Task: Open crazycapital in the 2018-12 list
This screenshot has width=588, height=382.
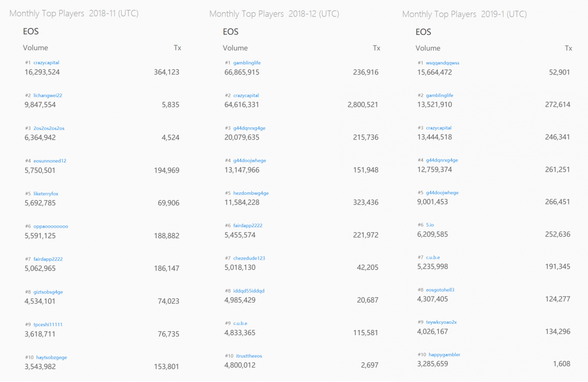Action: pyautogui.click(x=246, y=95)
